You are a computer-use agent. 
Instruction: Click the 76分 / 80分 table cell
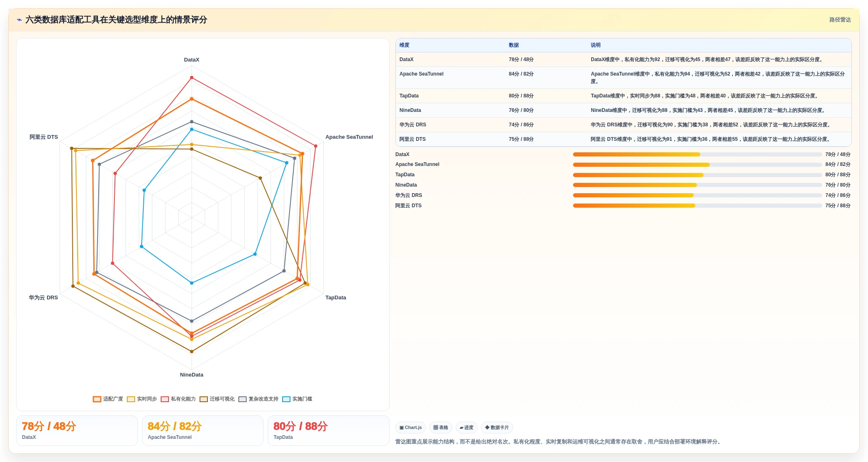click(521, 110)
